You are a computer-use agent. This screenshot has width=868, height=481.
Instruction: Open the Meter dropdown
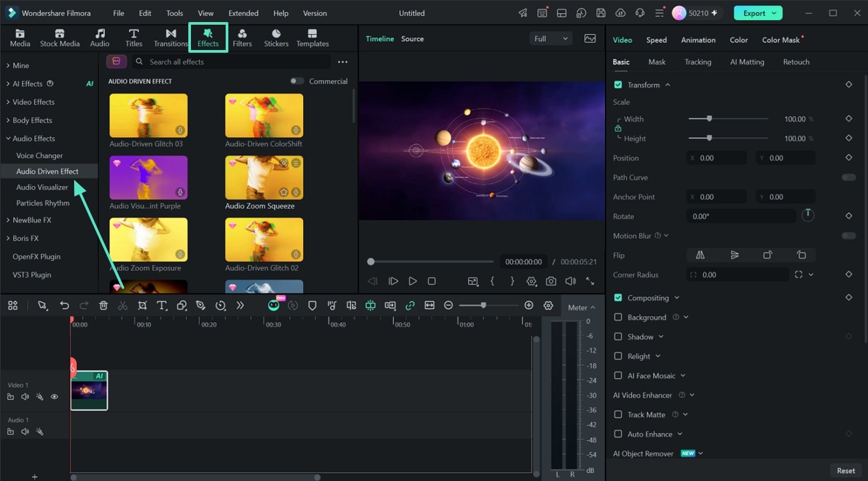coord(582,308)
